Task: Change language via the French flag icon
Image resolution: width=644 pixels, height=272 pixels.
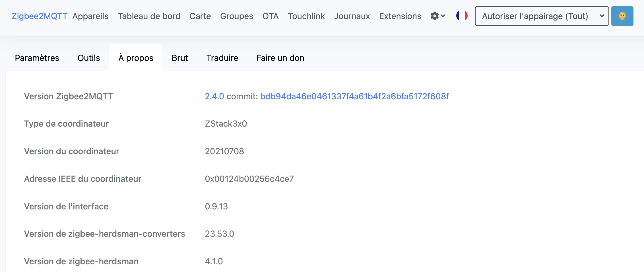Action: (462, 16)
